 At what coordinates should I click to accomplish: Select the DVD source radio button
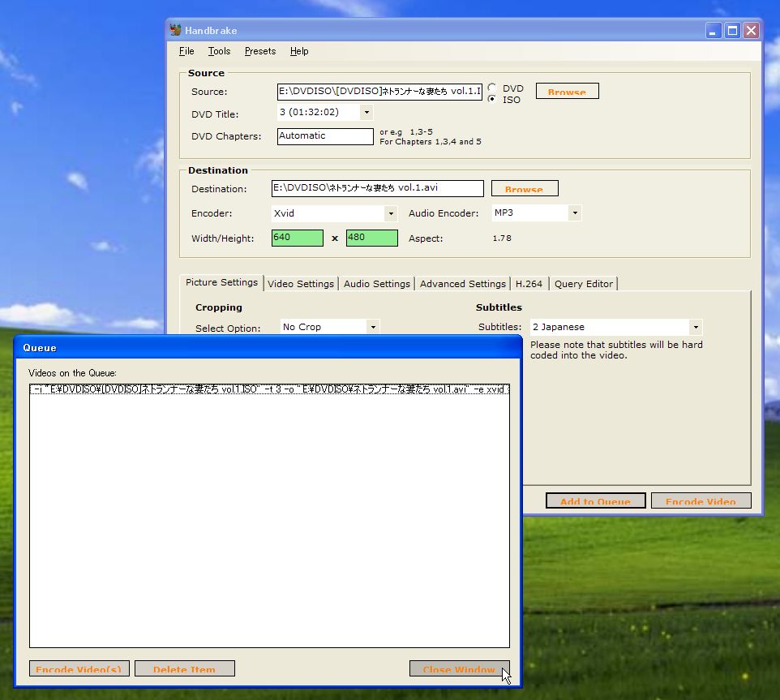tap(492, 88)
